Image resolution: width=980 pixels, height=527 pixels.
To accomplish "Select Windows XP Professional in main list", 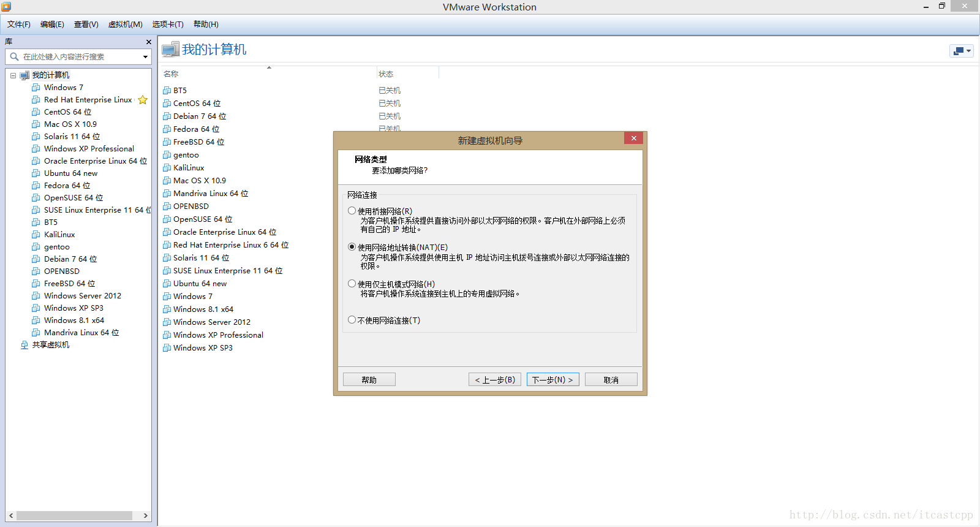I will tap(218, 335).
